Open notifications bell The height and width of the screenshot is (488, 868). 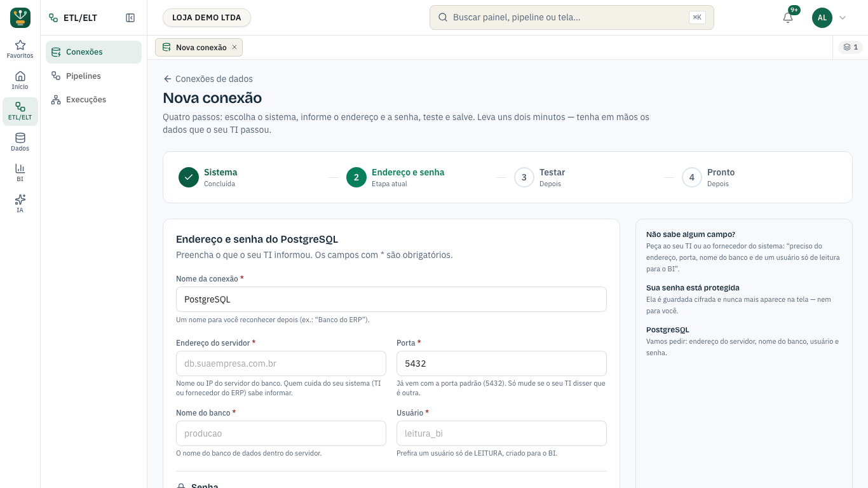[788, 18]
